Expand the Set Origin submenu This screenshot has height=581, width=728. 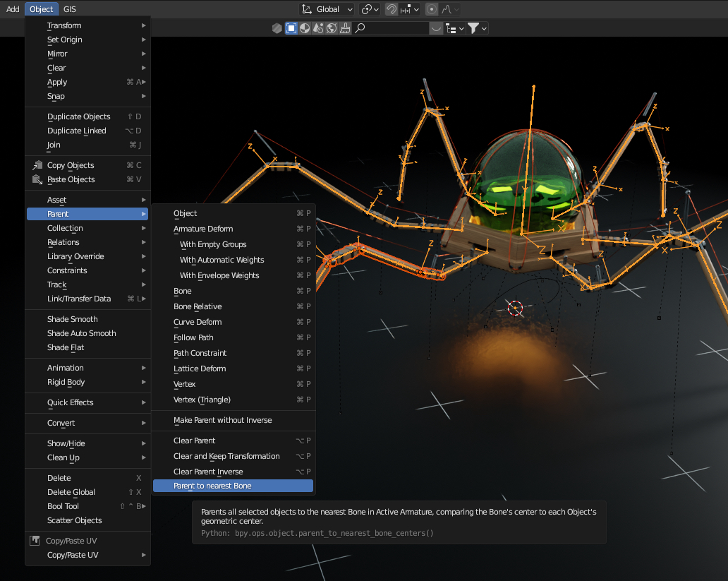click(88, 40)
